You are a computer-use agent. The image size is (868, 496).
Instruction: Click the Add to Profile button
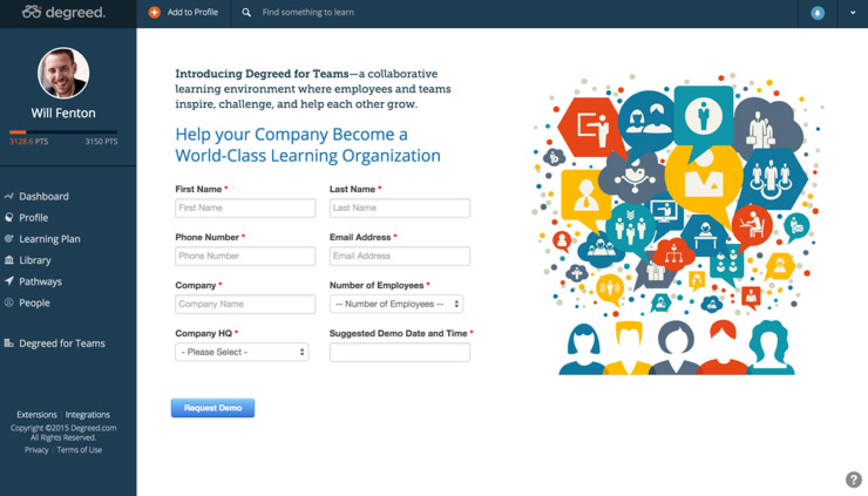183,12
